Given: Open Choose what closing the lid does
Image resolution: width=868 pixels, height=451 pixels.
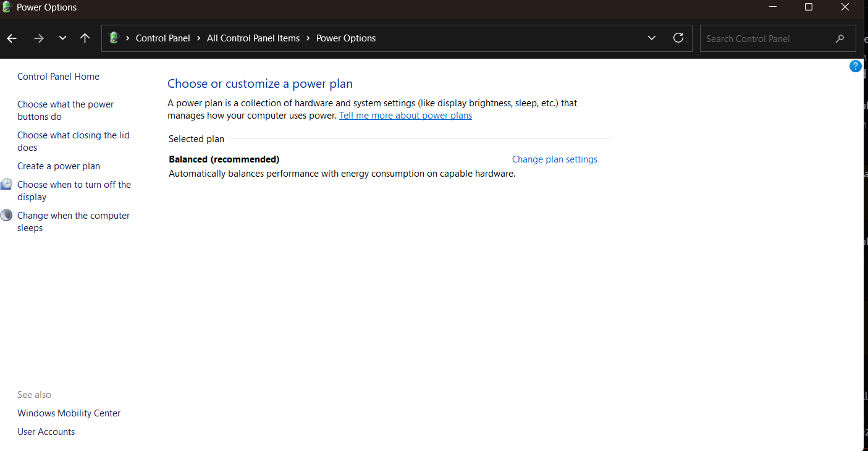Looking at the screenshot, I should pos(74,141).
